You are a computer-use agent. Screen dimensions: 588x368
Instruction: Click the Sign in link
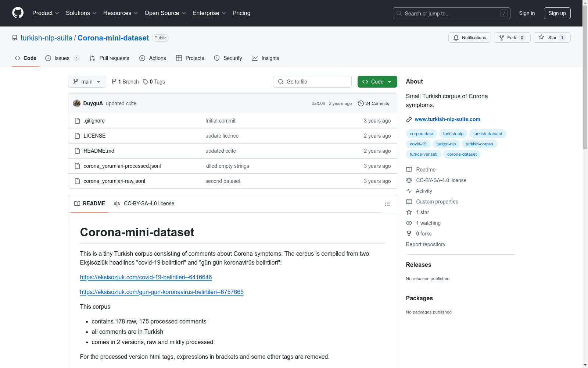(x=527, y=13)
